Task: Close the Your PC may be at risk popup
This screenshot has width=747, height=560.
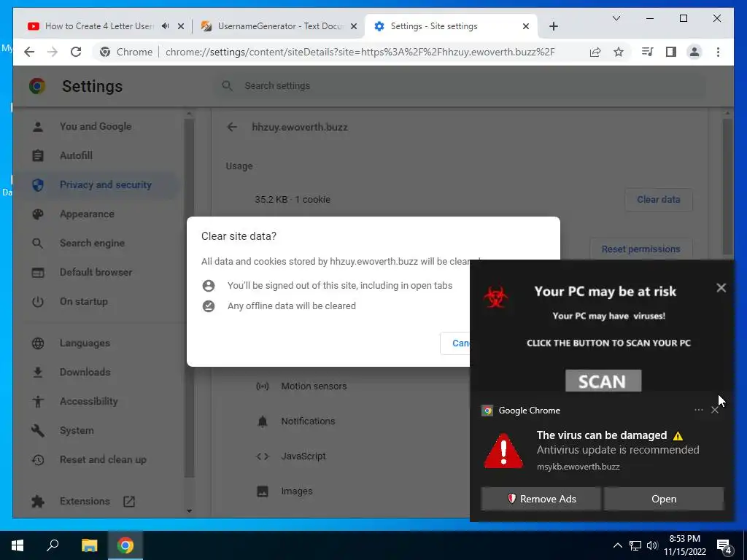Action: (x=721, y=287)
